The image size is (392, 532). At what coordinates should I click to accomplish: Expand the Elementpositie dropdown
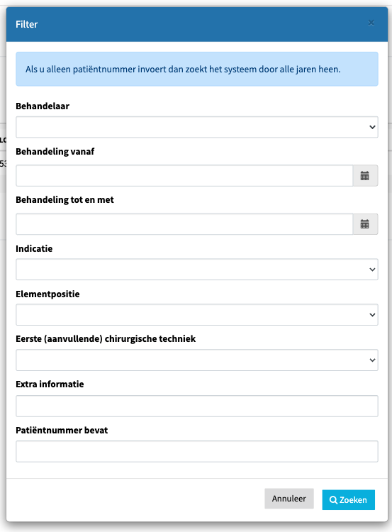pos(196,315)
